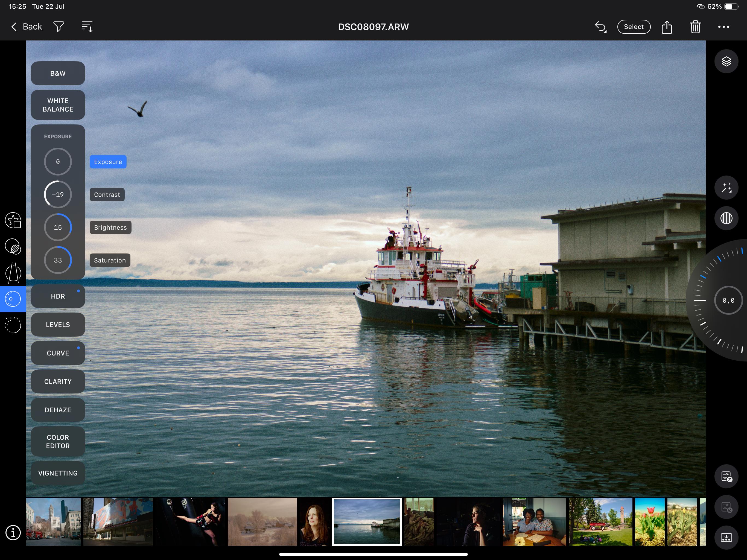Select the Contrast knob showing -19
This screenshot has width=747, height=560.
click(58, 194)
